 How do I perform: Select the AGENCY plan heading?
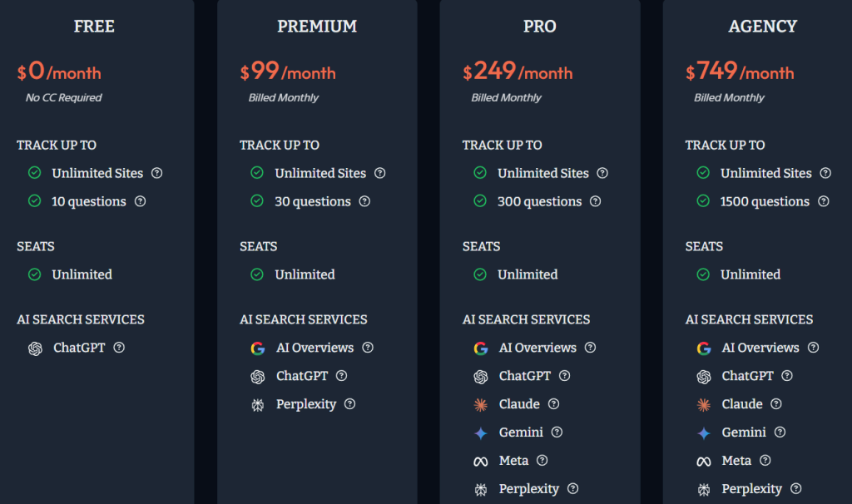pos(763,27)
